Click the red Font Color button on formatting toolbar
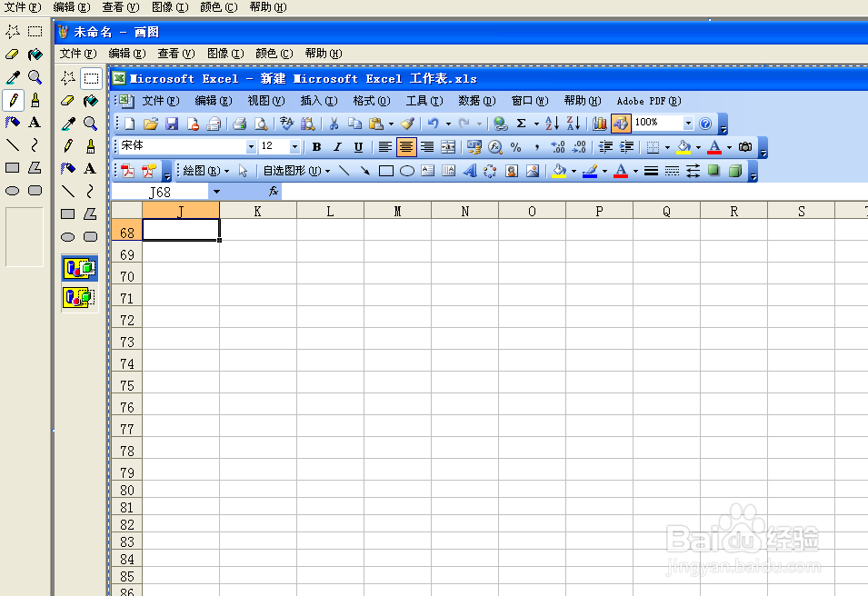 coord(714,147)
